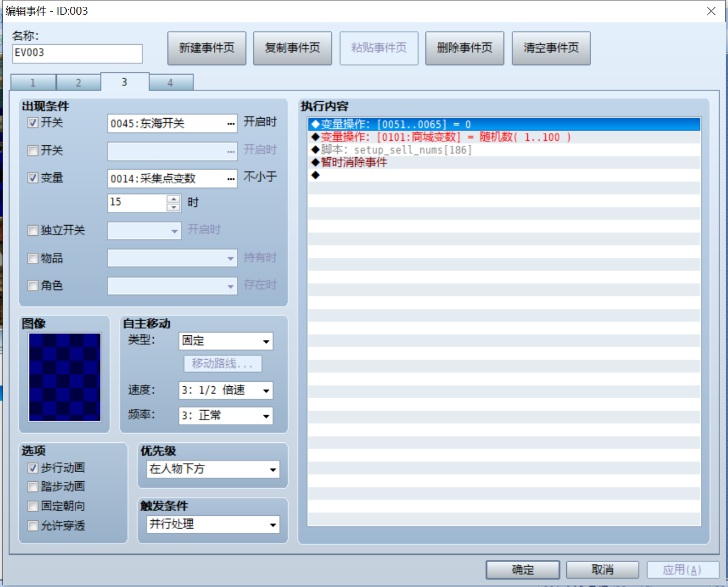The width and height of the screenshot is (728, 587).
Task: Click the 名称 field containing EV003
Action: click(x=77, y=54)
